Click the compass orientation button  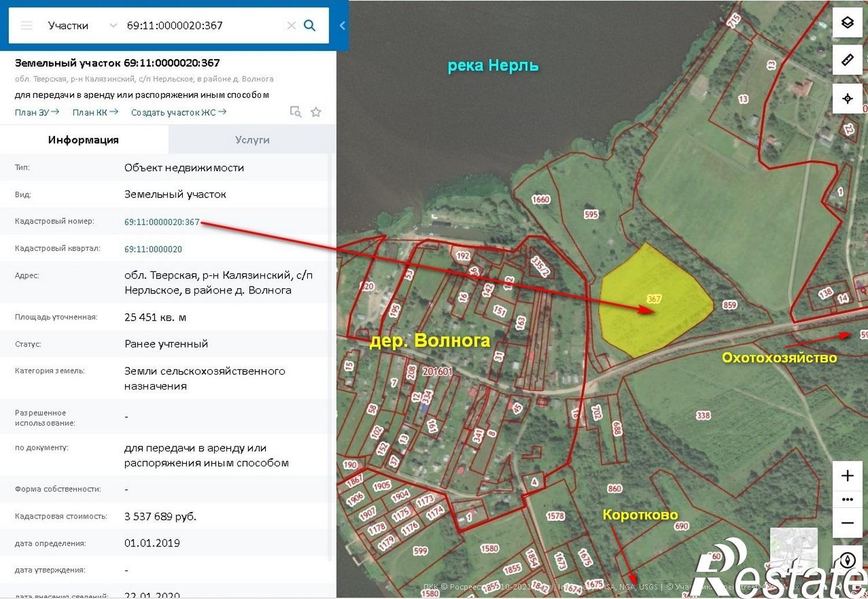[847, 560]
